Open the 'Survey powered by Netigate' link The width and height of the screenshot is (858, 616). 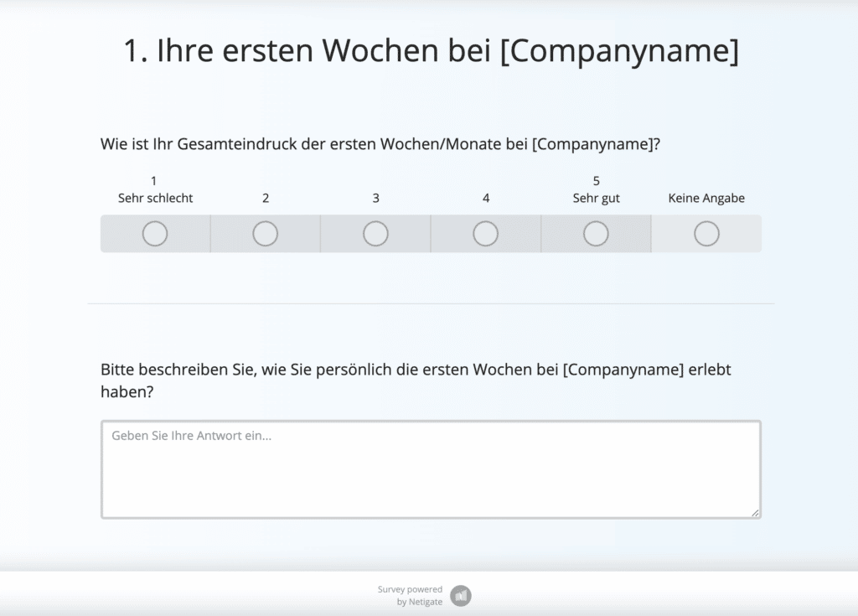(x=409, y=595)
